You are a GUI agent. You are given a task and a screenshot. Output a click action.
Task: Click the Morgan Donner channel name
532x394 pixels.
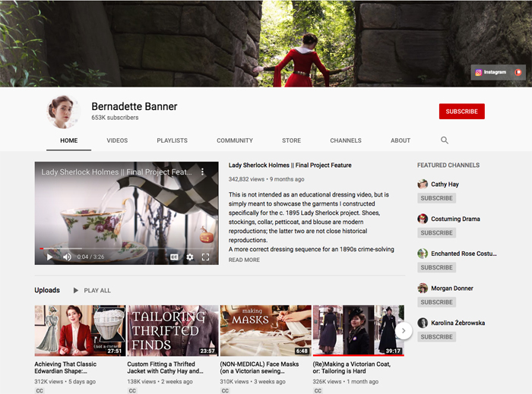tap(452, 288)
